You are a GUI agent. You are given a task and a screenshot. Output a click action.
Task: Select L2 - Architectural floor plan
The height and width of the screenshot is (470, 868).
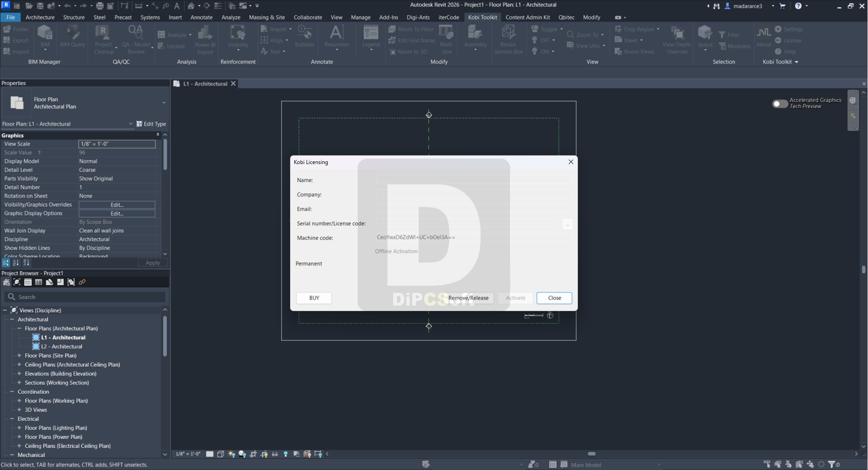tap(62, 347)
